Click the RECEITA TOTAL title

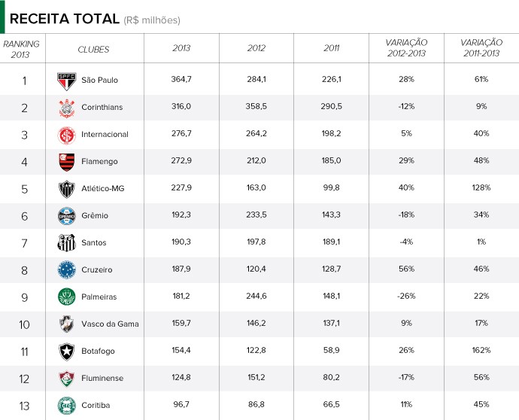tap(64, 18)
